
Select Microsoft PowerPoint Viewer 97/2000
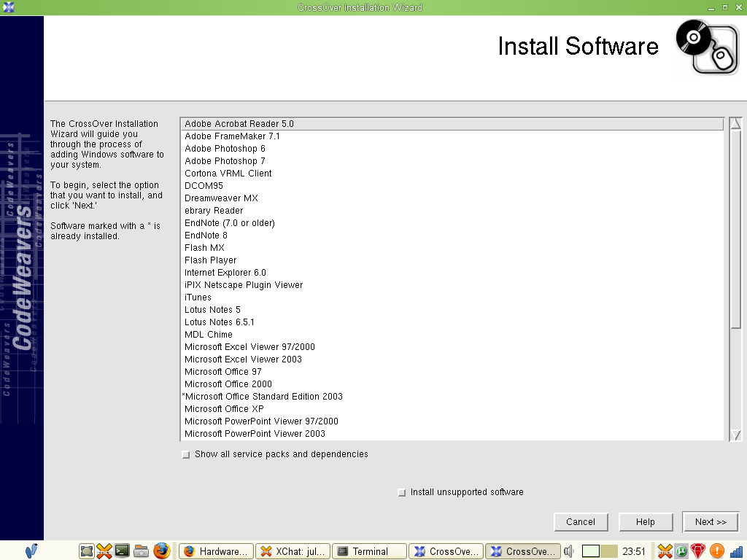pos(452,421)
